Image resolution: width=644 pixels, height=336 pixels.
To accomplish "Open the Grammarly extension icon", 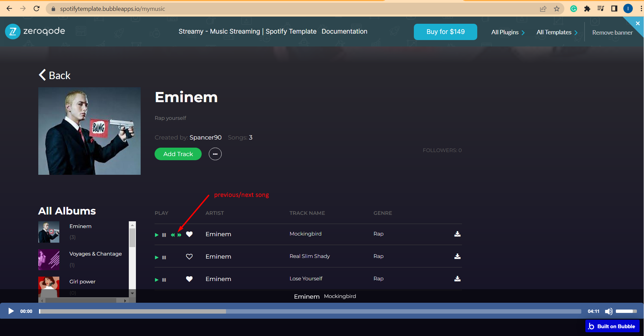I will pos(573,9).
